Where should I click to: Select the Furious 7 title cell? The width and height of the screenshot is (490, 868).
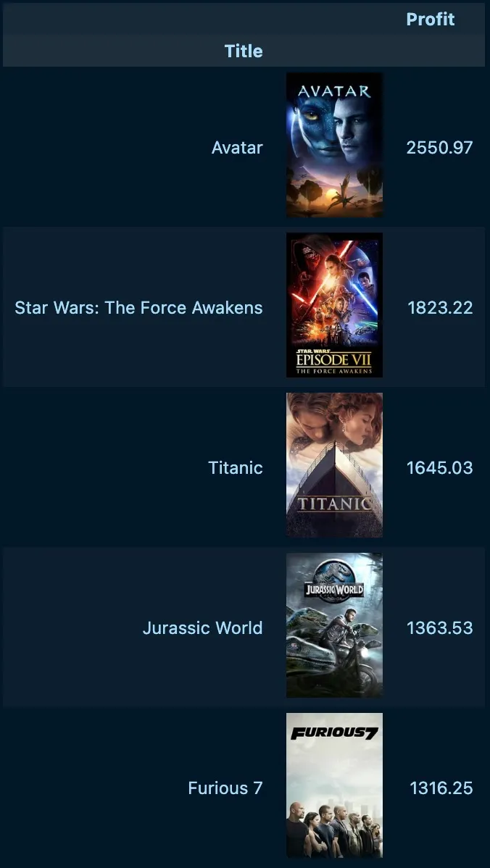225,788
